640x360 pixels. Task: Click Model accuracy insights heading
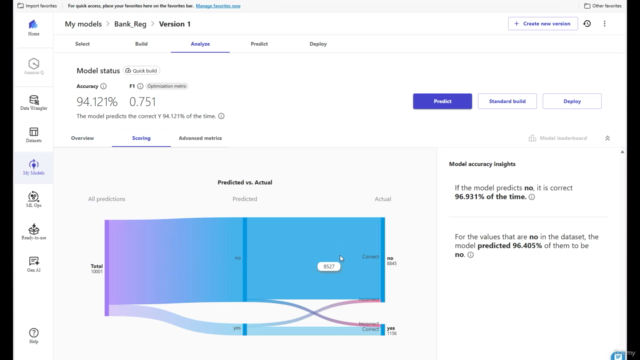[x=482, y=164]
